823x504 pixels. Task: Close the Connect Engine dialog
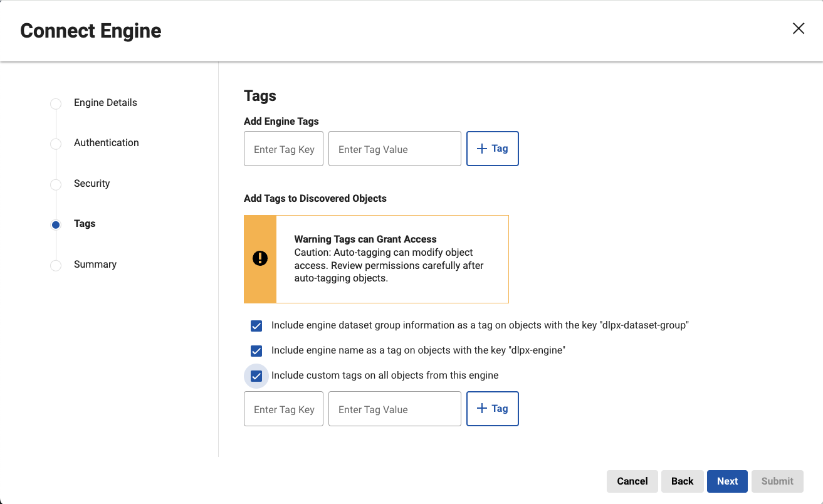pos(798,29)
